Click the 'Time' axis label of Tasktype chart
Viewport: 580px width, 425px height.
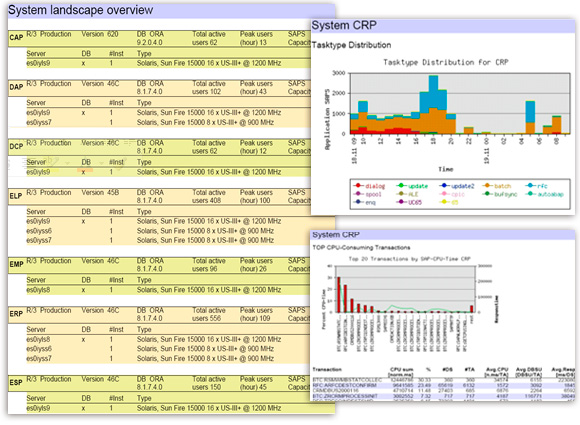click(x=445, y=169)
